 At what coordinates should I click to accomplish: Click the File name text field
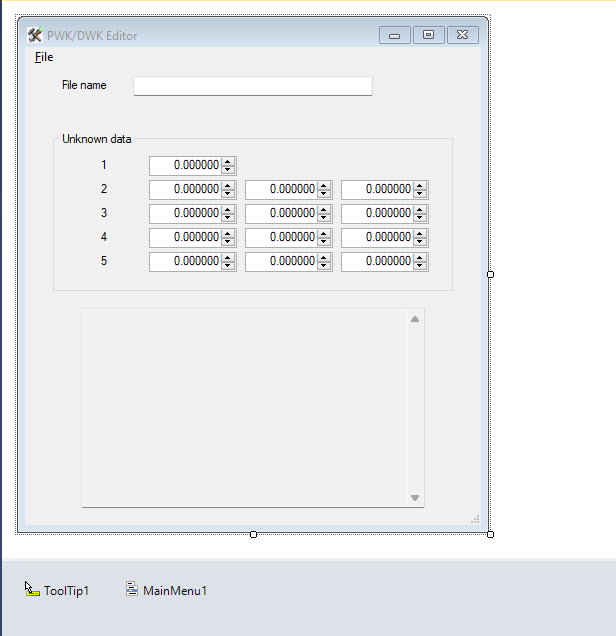pyautogui.click(x=252, y=86)
